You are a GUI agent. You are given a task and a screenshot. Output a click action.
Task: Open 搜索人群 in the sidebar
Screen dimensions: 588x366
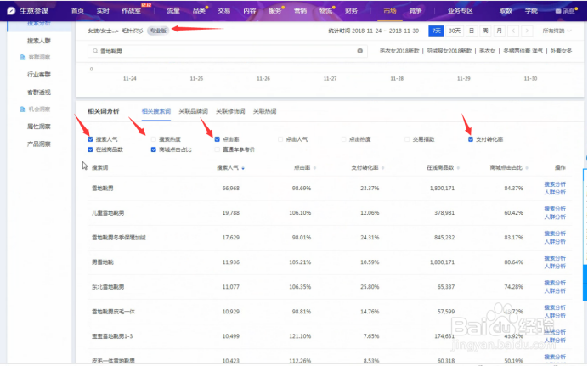coord(38,41)
